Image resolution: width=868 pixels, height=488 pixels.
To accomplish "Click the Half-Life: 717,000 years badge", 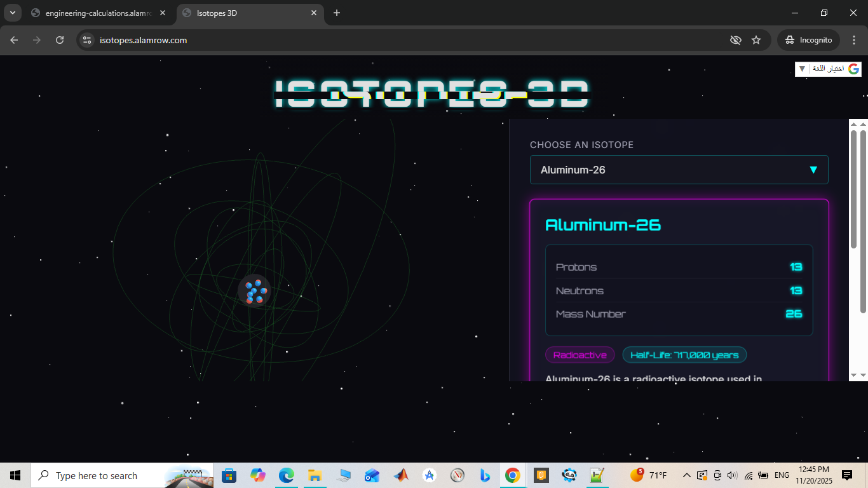I will 684,355.
